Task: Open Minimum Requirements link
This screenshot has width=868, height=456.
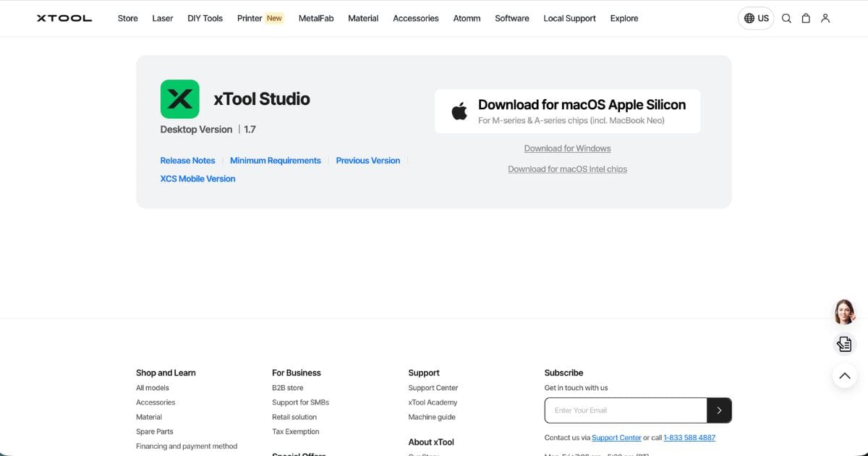Action: point(276,161)
